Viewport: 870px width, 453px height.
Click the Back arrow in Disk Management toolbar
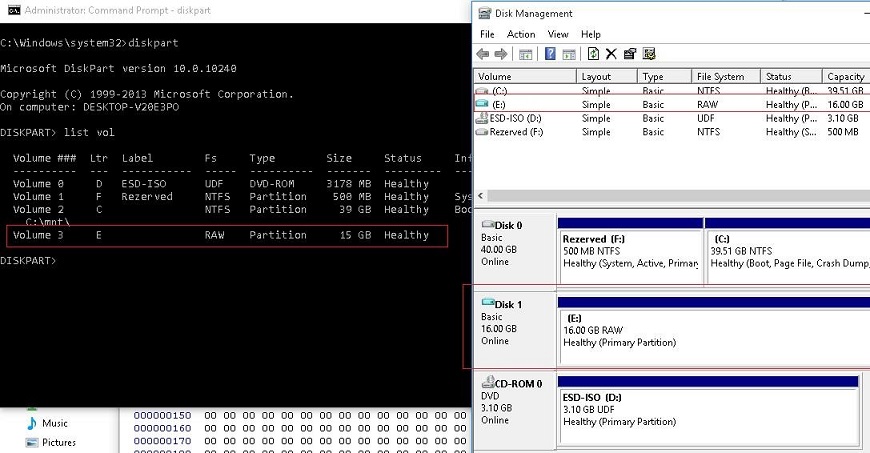tap(484, 54)
